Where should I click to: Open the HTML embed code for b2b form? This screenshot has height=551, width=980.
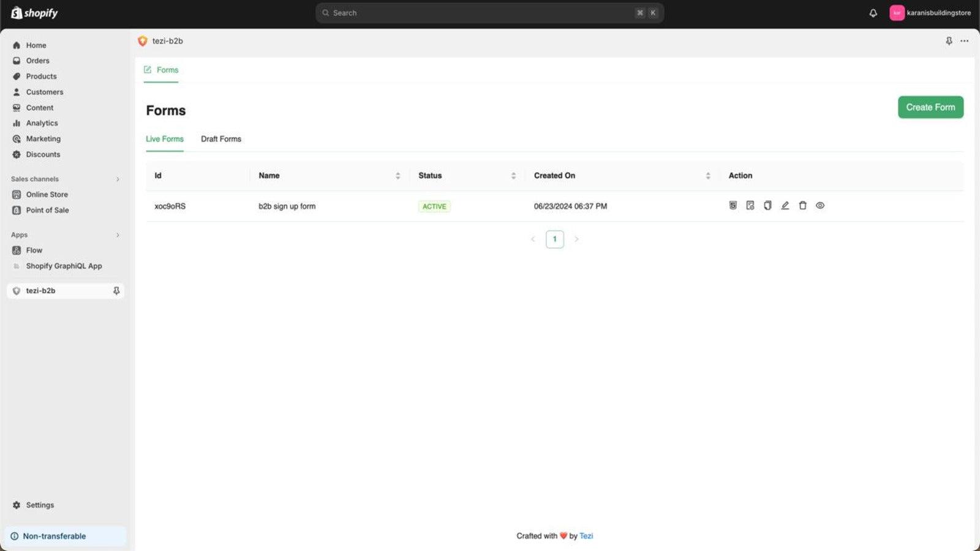tap(733, 205)
